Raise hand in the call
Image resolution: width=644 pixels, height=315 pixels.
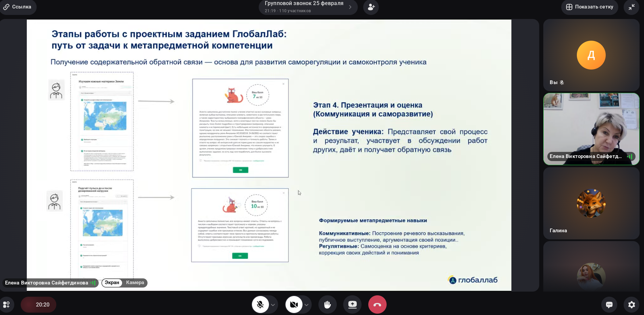tap(327, 304)
